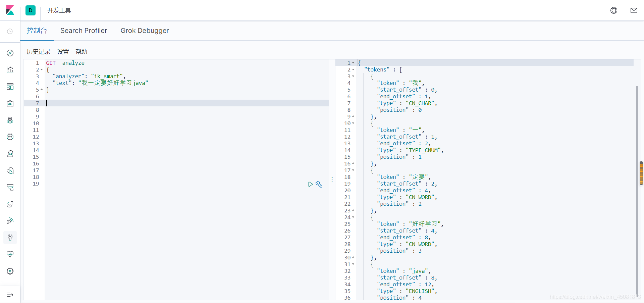Click the pane resizer dots handle
Viewport: 644px width, 303px height.
(x=332, y=180)
